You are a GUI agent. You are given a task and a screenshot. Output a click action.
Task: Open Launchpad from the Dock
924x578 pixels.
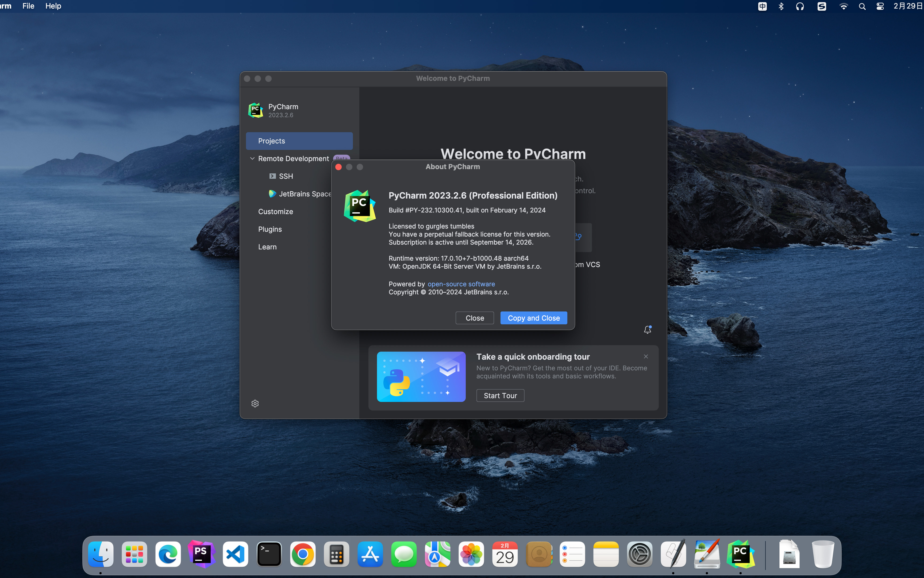pyautogui.click(x=134, y=554)
